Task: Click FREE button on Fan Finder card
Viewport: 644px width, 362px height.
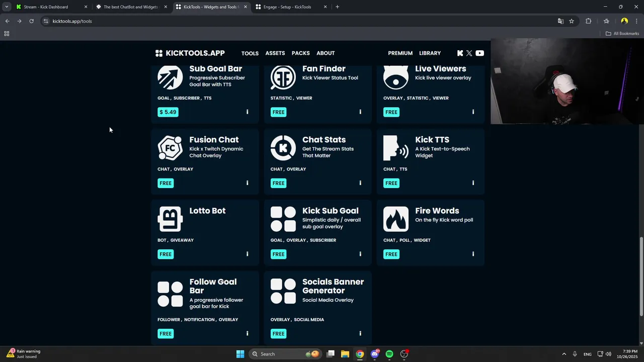Action: pos(279,112)
